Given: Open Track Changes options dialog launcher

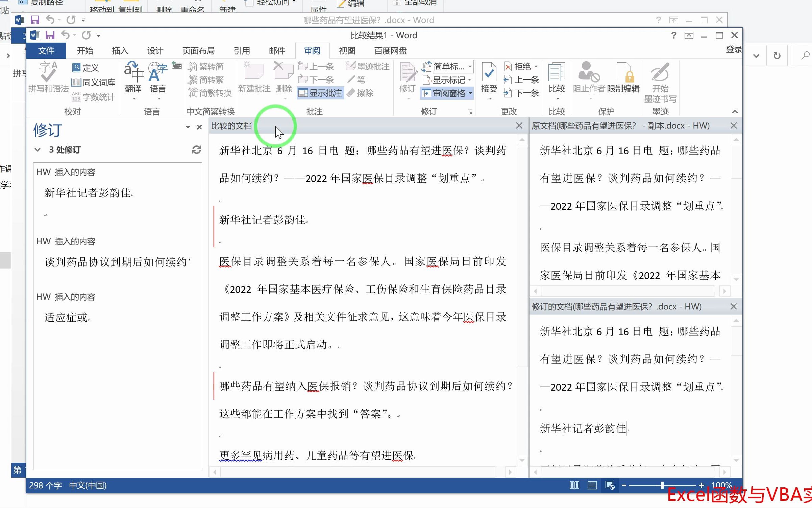Looking at the screenshot, I should point(470,112).
